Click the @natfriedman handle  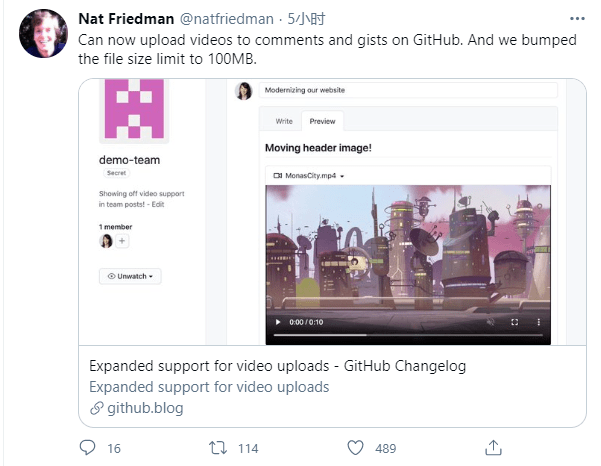point(227,19)
